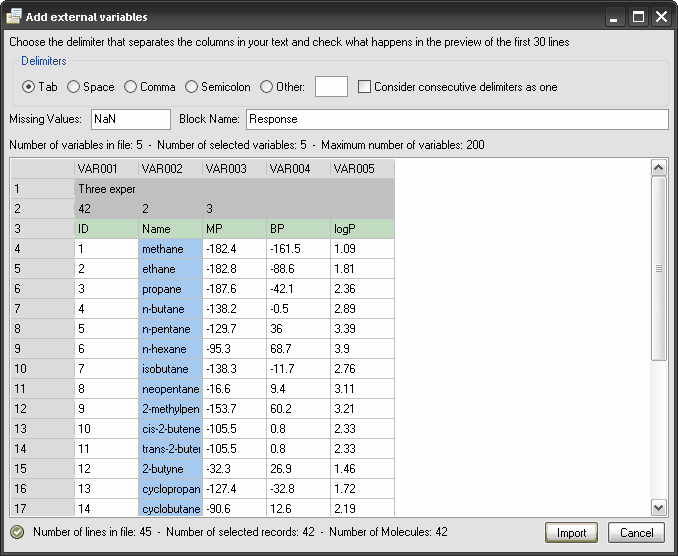Click the 'Three exper' cell
Image resolution: width=678 pixels, height=556 pixels.
coord(106,189)
